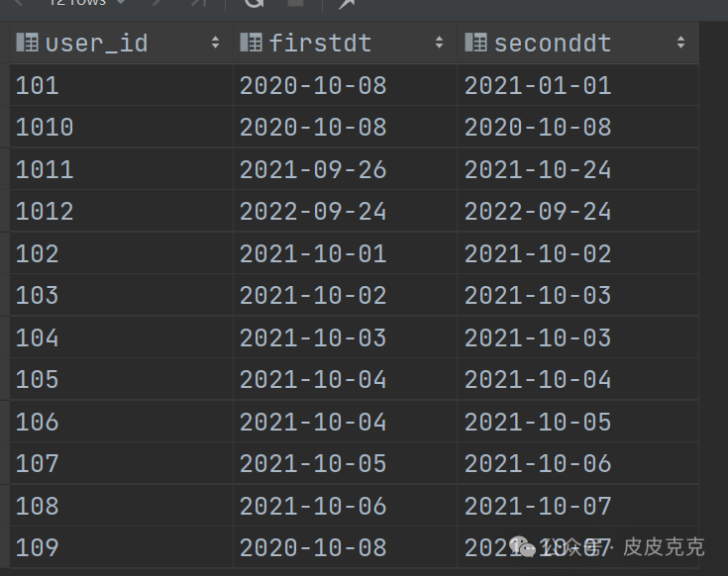This screenshot has height=576, width=728.
Task: Reload the query results with refresh icon
Action: (x=254, y=2)
